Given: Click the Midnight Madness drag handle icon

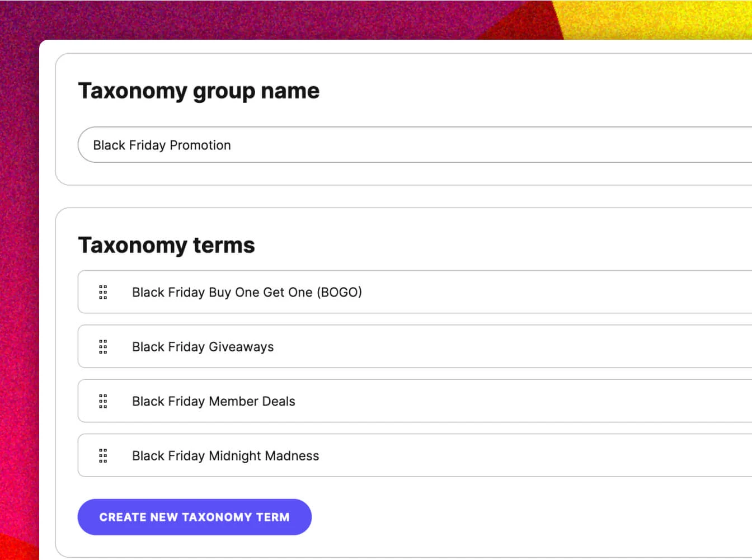Looking at the screenshot, I should coord(103,456).
